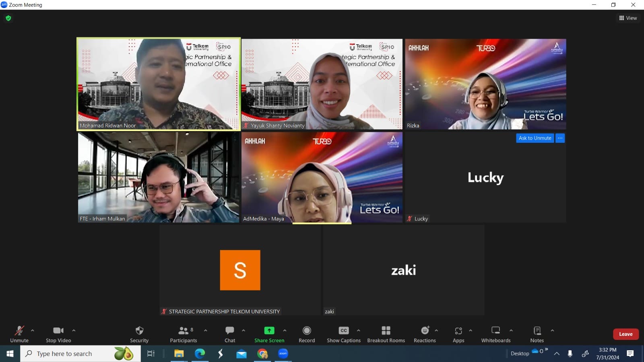Open the Windows Start menu
Viewport: 644px width, 362px height.
pos(10,354)
